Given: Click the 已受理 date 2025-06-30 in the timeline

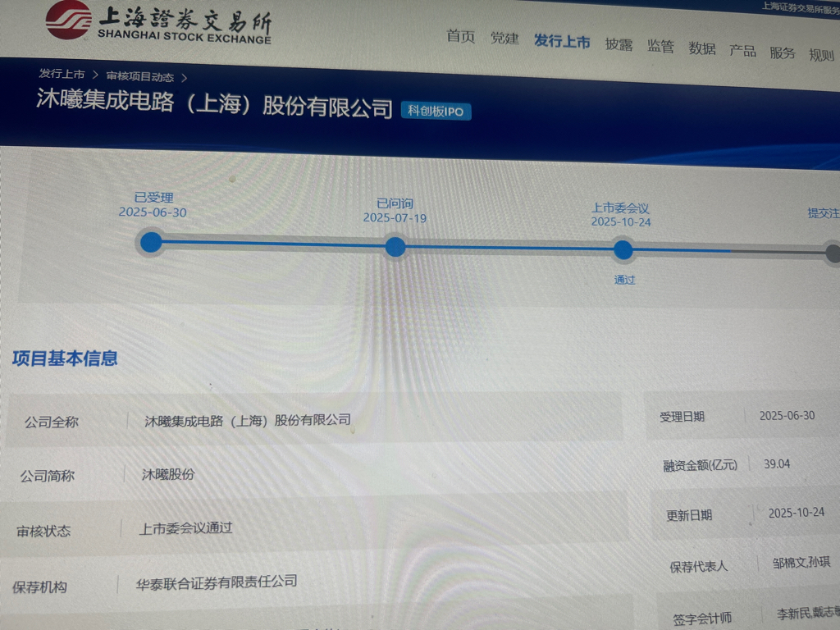Looking at the screenshot, I should click(153, 212).
